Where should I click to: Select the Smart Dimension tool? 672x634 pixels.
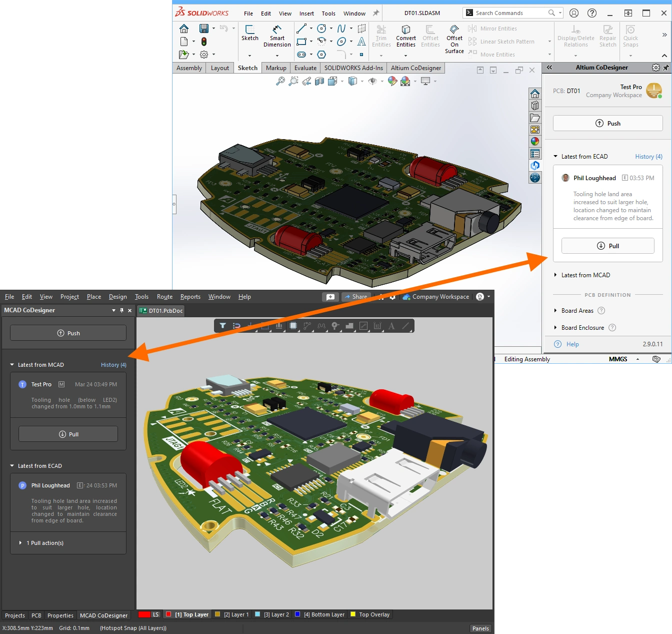click(277, 36)
